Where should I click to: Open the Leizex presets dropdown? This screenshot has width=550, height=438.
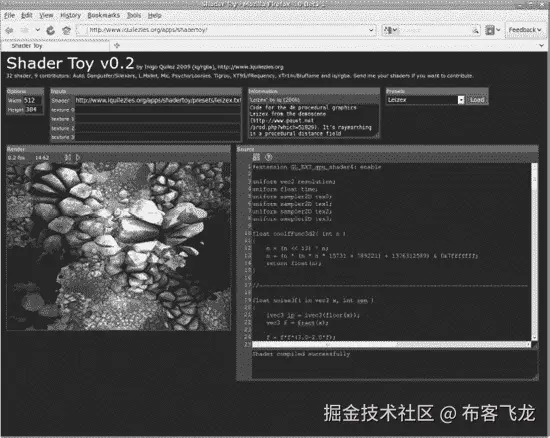pyautogui.click(x=425, y=100)
